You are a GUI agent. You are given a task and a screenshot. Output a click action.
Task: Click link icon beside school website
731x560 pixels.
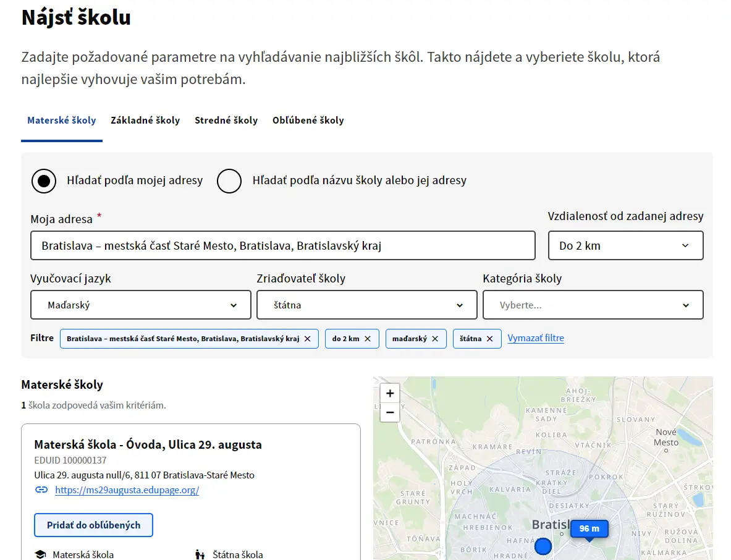(41, 490)
